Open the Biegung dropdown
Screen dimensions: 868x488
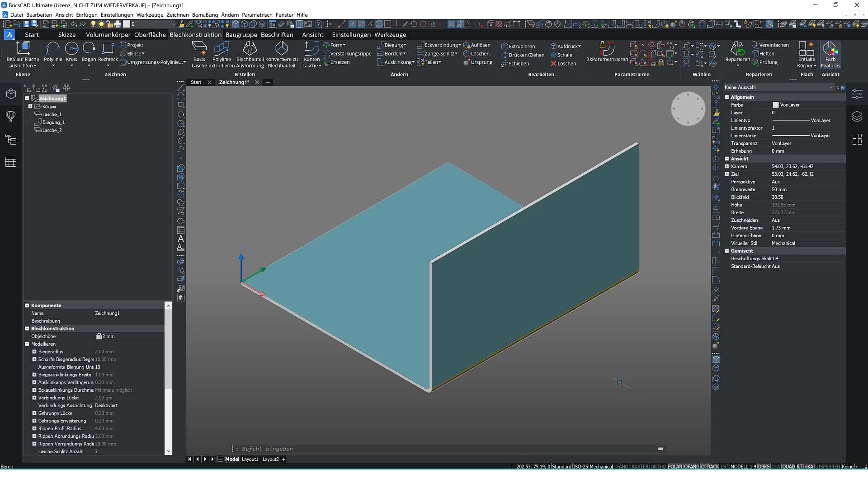coord(392,45)
